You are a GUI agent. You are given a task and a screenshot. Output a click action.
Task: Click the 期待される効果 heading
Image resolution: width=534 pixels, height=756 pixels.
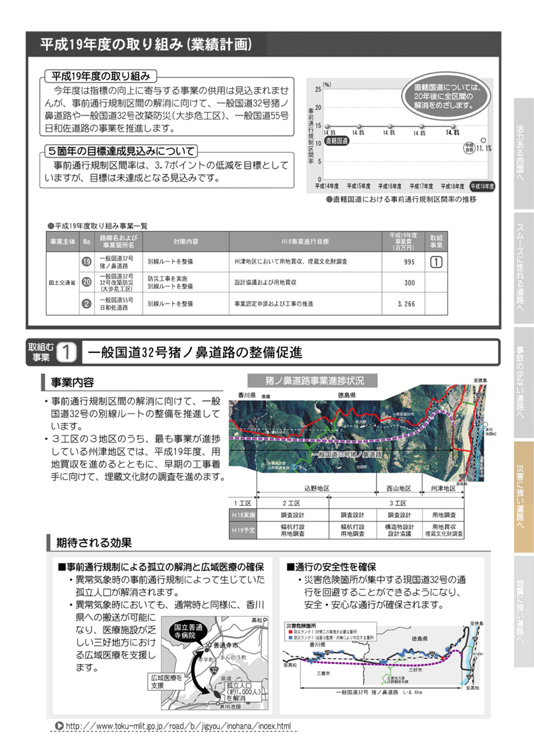[x=94, y=543]
